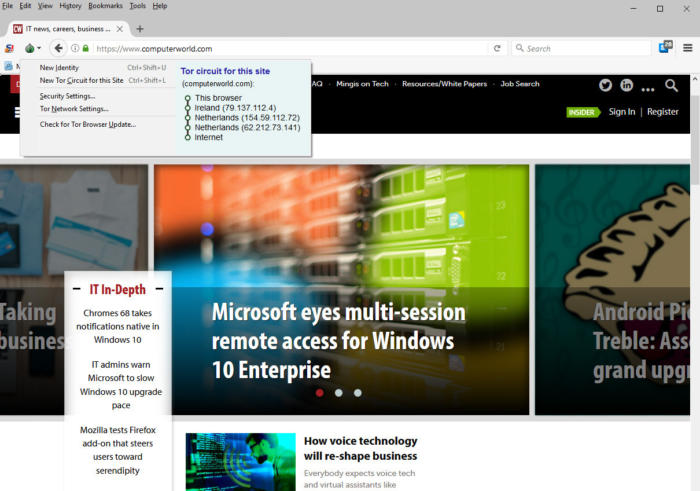
Task: Click Mingis on Tech nav link
Action: tap(362, 84)
